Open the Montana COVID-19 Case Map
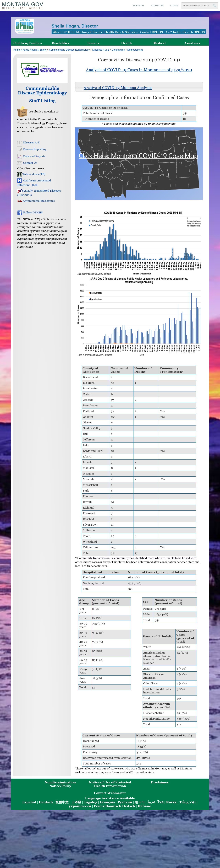Image resolution: width=220 pixels, height=868 pixels. click(x=138, y=156)
